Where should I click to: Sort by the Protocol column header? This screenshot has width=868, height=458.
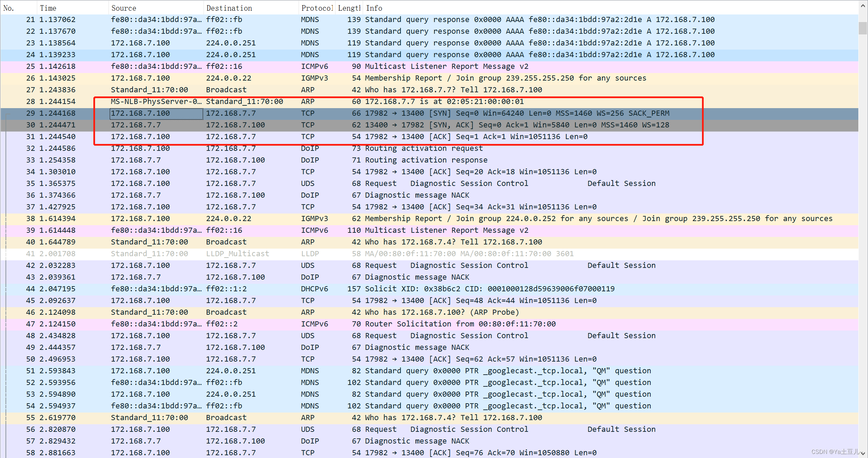click(316, 8)
